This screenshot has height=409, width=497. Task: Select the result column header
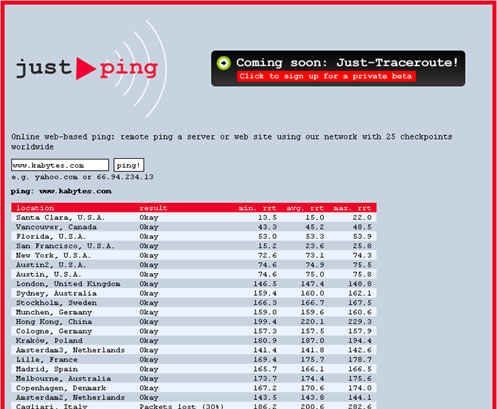[153, 208]
